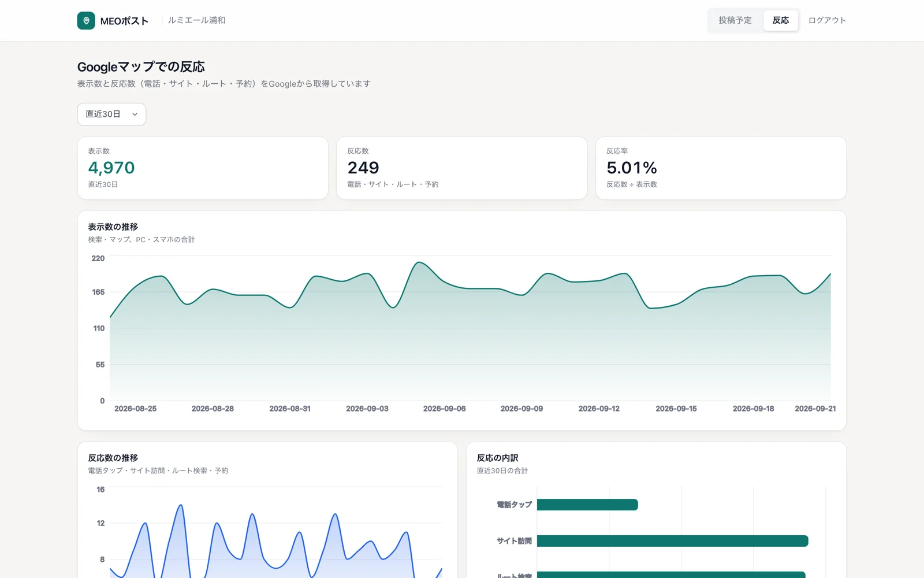
Task: Click the 反応数 ÷ 表示数 caption
Action: 632,184
